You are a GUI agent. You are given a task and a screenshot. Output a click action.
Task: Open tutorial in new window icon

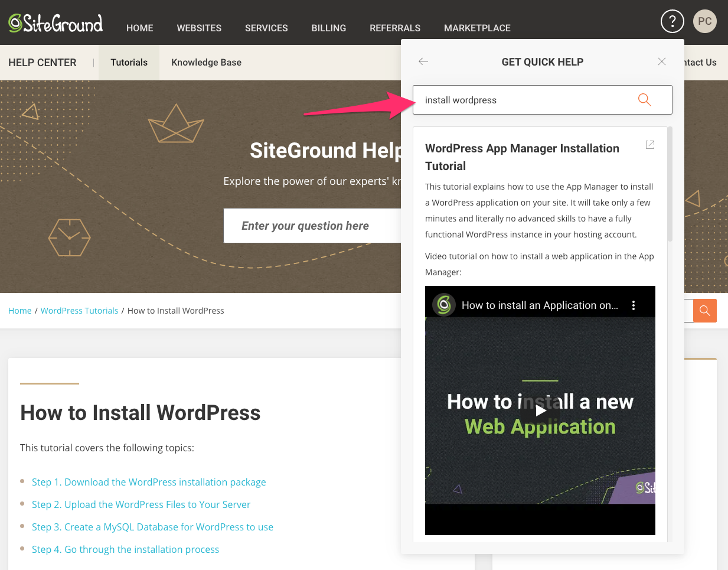click(650, 145)
